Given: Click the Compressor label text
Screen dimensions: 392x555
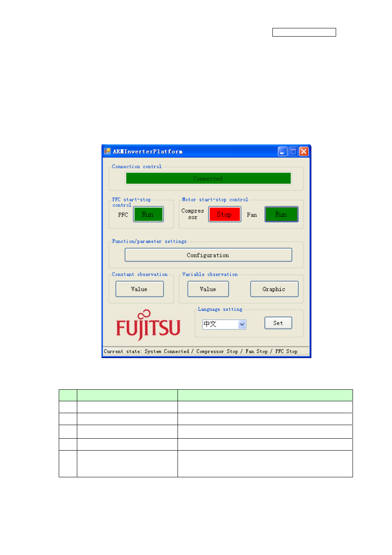Looking at the screenshot, I should pyautogui.click(x=193, y=214).
